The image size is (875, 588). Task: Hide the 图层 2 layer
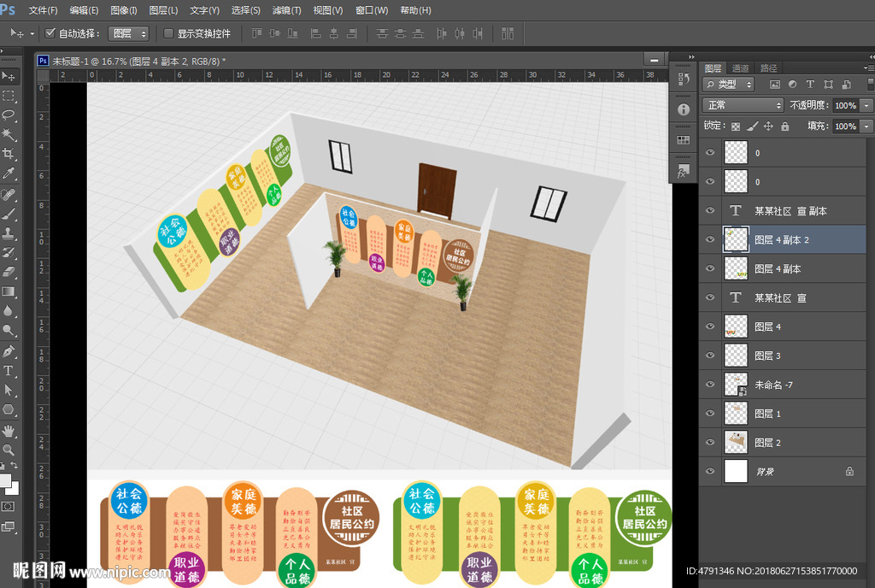pos(710,443)
